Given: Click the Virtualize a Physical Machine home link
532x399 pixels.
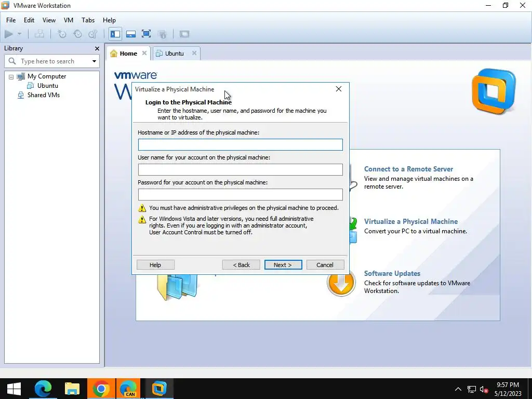Looking at the screenshot, I should [x=411, y=221].
